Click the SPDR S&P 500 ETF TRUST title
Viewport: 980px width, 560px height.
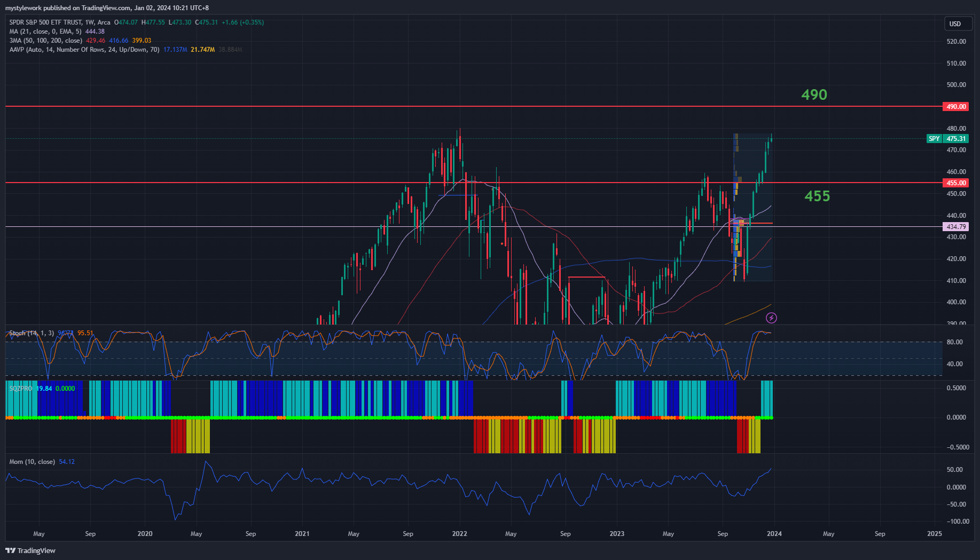pyautogui.click(x=45, y=22)
